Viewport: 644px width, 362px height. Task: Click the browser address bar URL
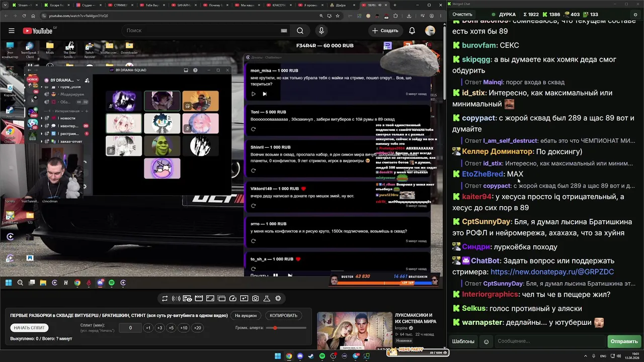78,16
